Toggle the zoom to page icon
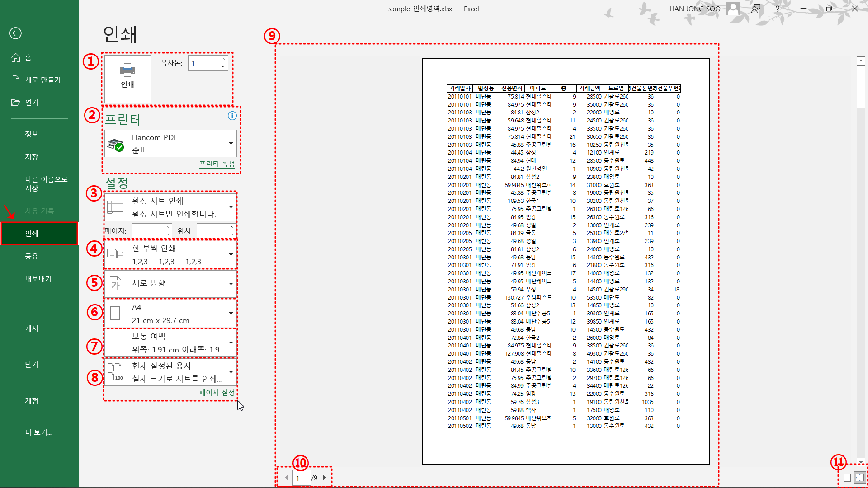This screenshot has width=868, height=488. point(859,478)
